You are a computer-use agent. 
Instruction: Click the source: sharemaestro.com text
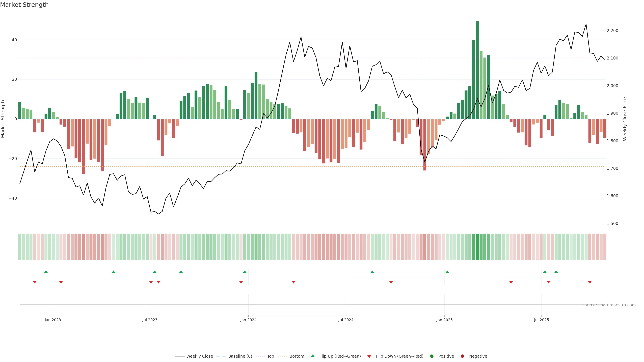point(609,305)
